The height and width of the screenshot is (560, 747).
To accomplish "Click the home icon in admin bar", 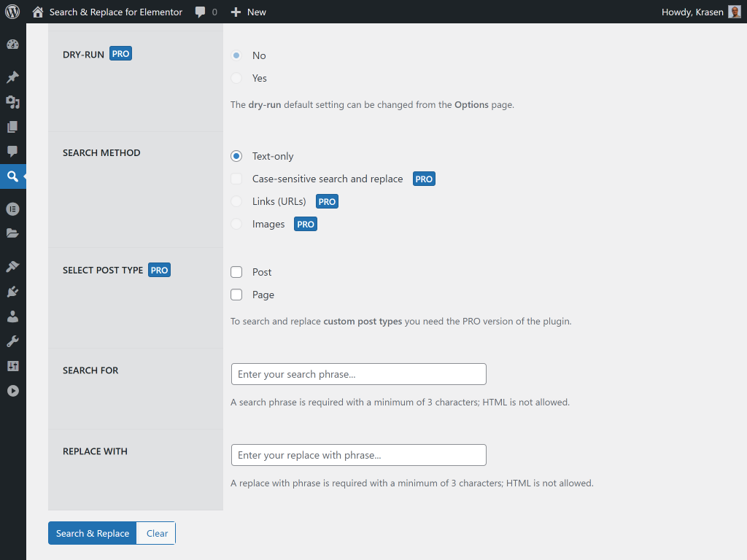I will click(x=38, y=12).
